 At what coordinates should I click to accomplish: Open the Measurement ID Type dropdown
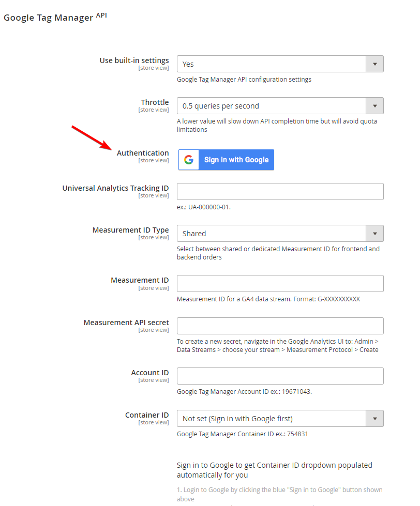click(x=280, y=233)
